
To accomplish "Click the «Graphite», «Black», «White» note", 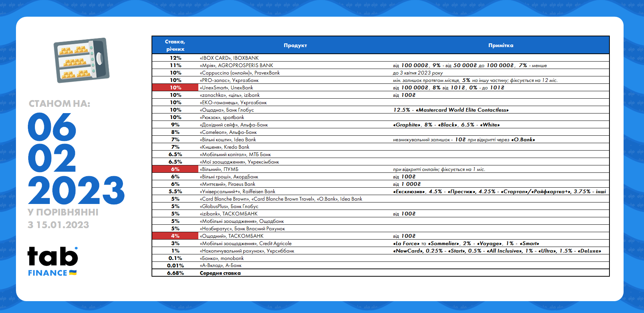I will click(x=446, y=125).
